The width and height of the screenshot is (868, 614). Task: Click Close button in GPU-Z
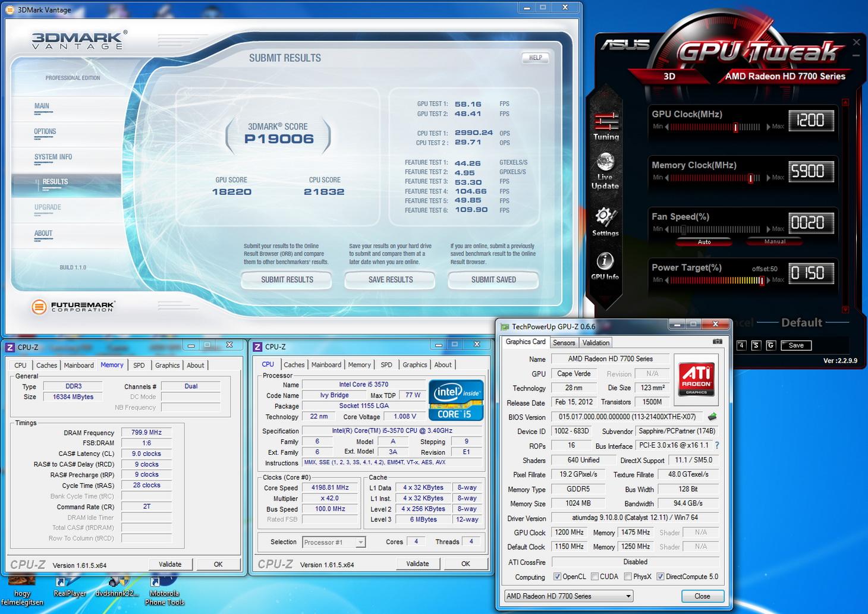click(x=702, y=596)
